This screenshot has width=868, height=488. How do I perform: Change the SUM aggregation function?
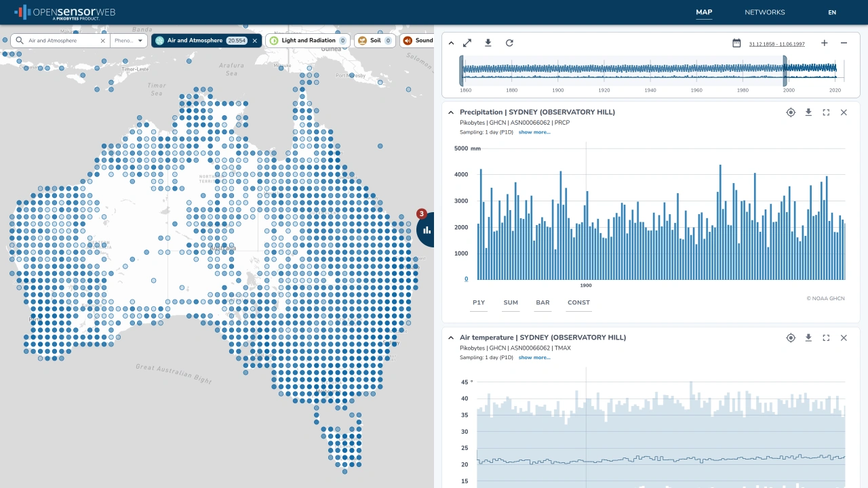(x=511, y=303)
